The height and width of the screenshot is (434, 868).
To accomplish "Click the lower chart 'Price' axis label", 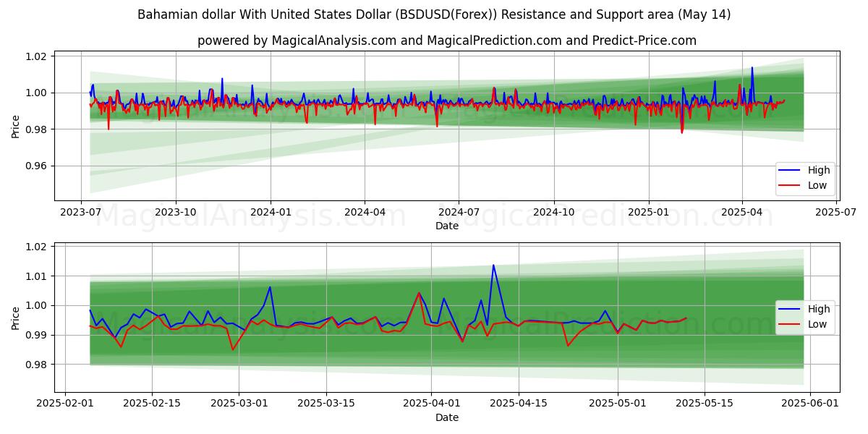I will coord(16,317).
